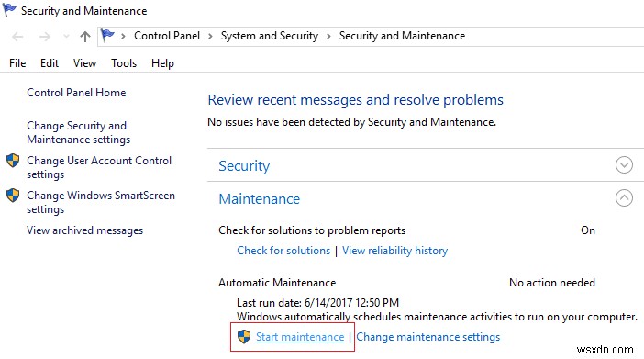Open the Edit menu
The height and width of the screenshot is (359, 644).
click(50, 63)
